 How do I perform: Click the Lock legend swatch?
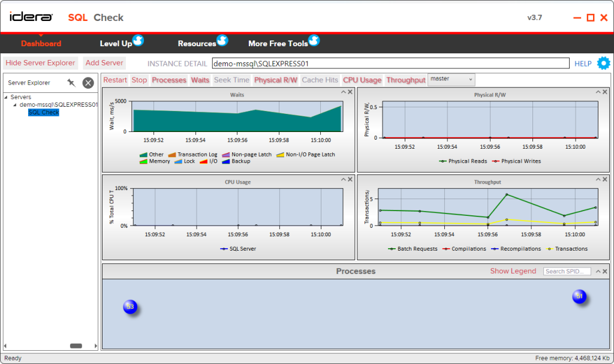click(x=178, y=161)
